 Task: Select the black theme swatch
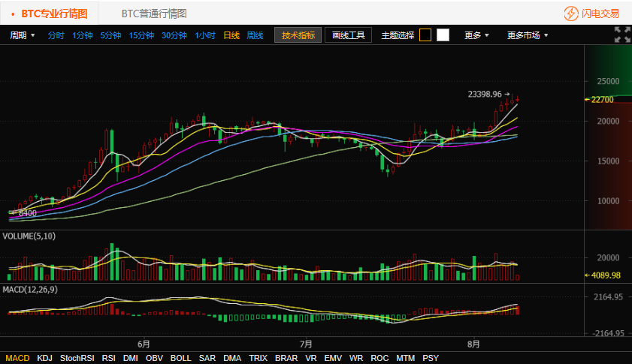point(425,35)
